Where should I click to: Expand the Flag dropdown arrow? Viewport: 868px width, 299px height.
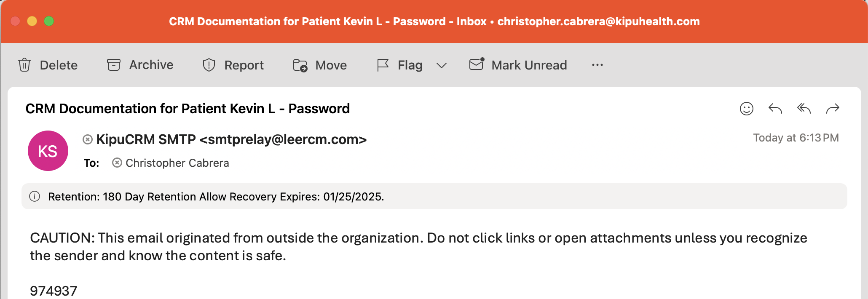[441, 65]
